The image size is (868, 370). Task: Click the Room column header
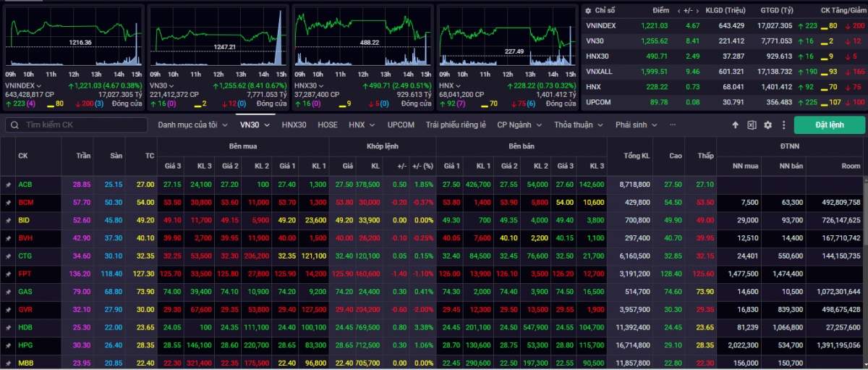tap(852, 166)
